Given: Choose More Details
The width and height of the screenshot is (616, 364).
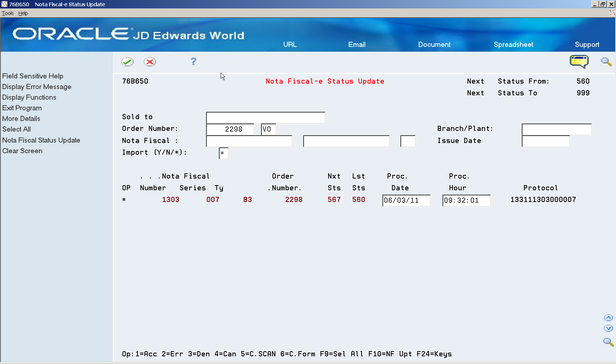Looking at the screenshot, I should click(21, 118).
